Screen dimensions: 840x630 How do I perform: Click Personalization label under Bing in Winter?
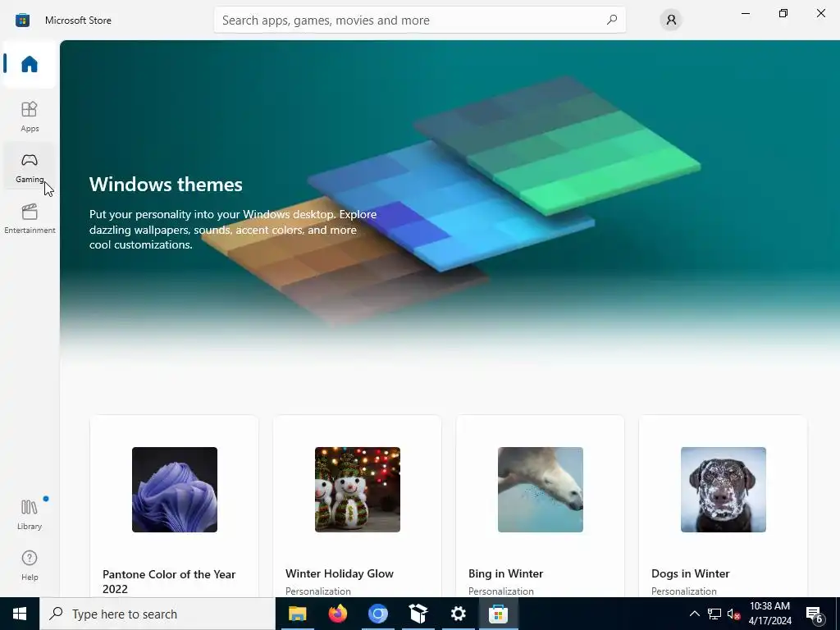(501, 591)
